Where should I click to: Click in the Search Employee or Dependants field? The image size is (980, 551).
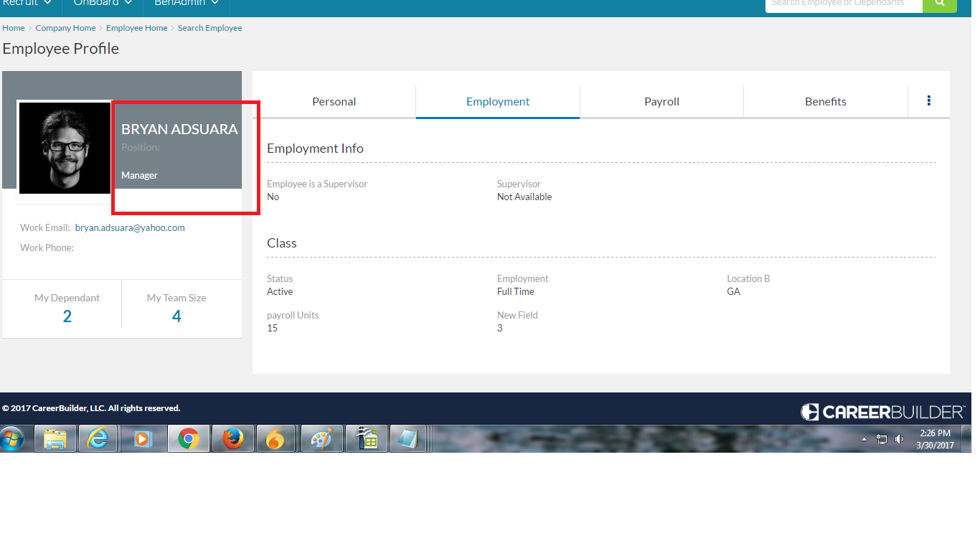pyautogui.click(x=843, y=4)
